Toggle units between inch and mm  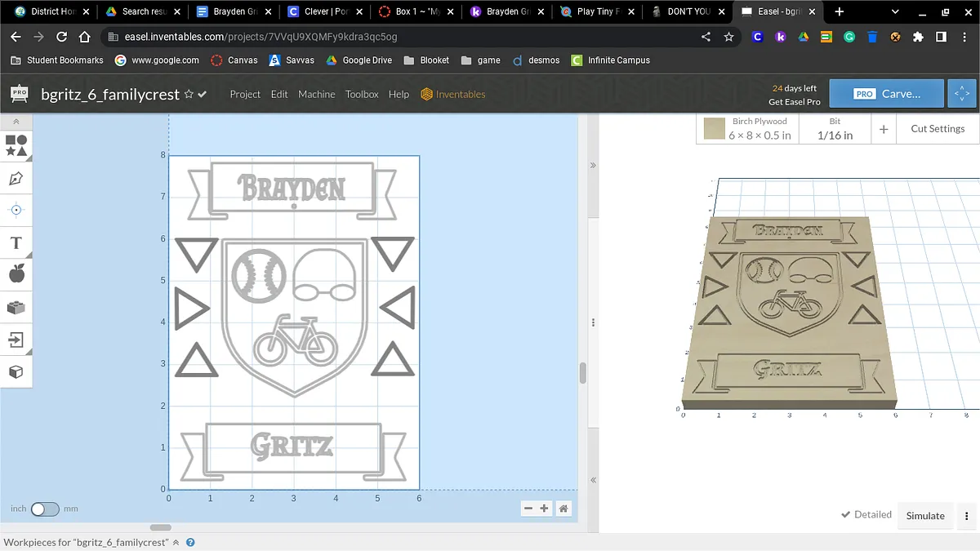coord(45,509)
